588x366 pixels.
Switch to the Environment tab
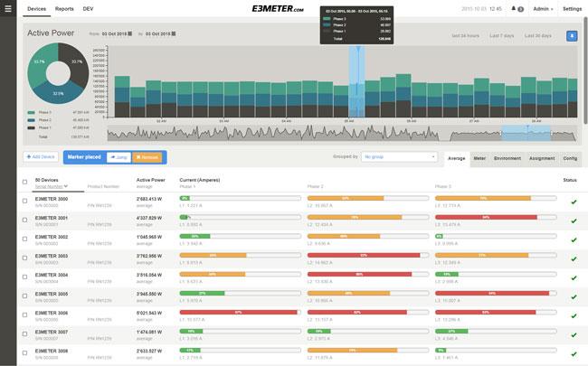coord(507,158)
